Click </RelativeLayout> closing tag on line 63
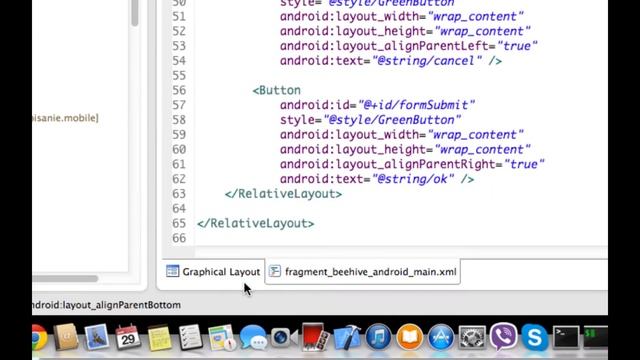The height and width of the screenshot is (360, 640). [x=284, y=194]
